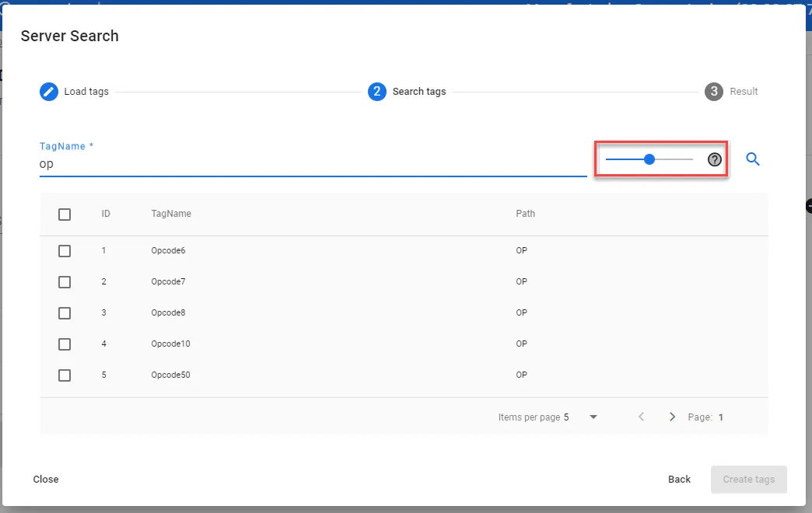Click the Opcode7 tag name cell

[x=168, y=281]
